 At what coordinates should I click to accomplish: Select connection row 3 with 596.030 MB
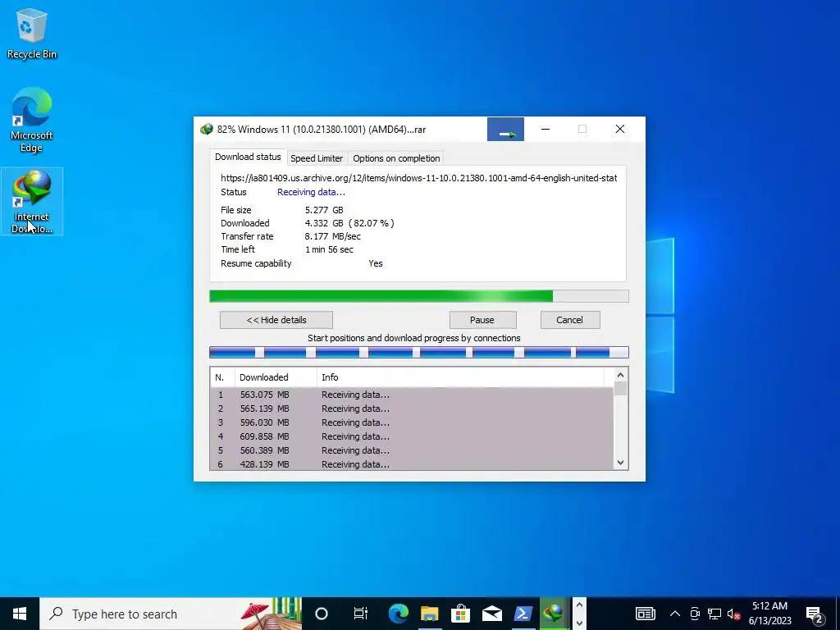coord(412,422)
